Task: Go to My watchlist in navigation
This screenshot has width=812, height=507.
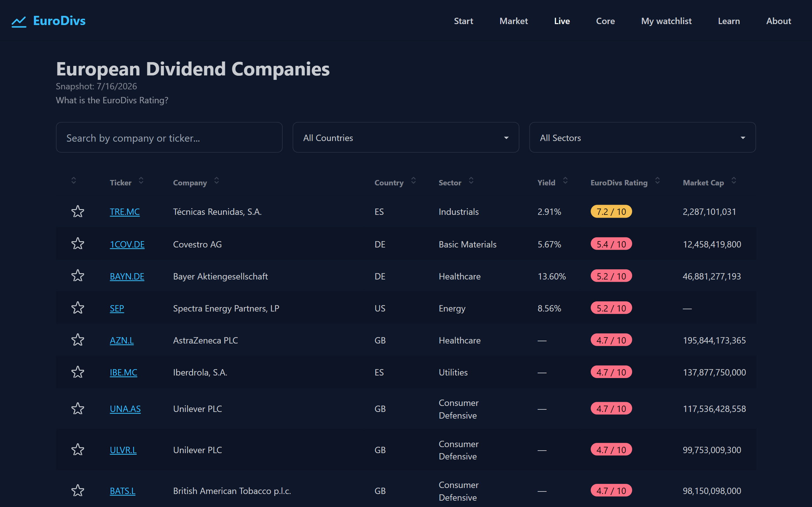Action: pyautogui.click(x=666, y=21)
